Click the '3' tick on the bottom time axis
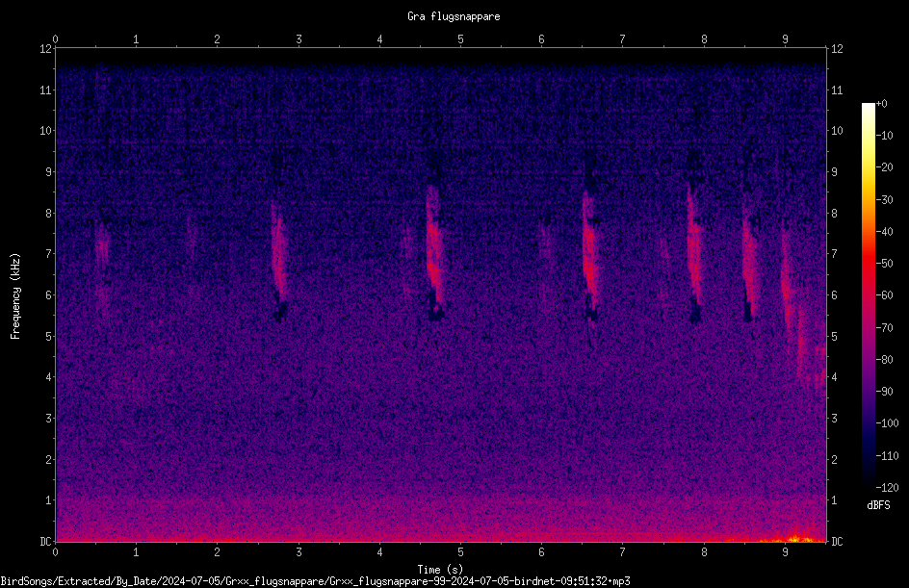This screenshot has height=588, width=909. click(x=299, y=552)
